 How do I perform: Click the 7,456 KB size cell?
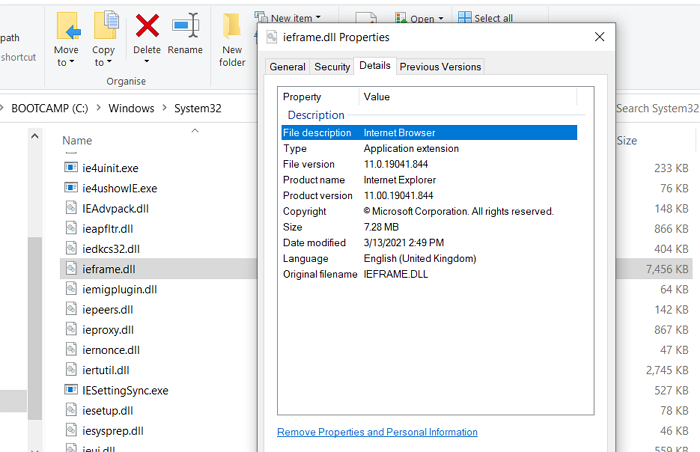pyautogui.click(x=667, y=269)
